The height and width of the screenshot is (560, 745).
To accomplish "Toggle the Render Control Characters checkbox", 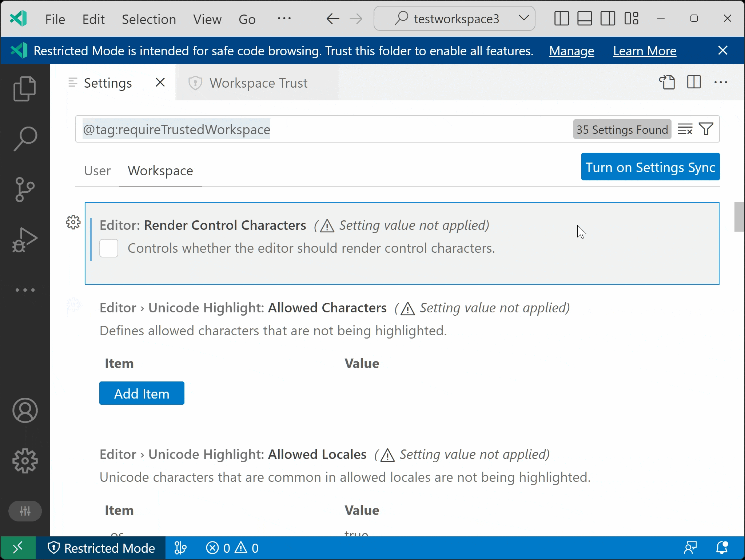I will tap(109, 248).
